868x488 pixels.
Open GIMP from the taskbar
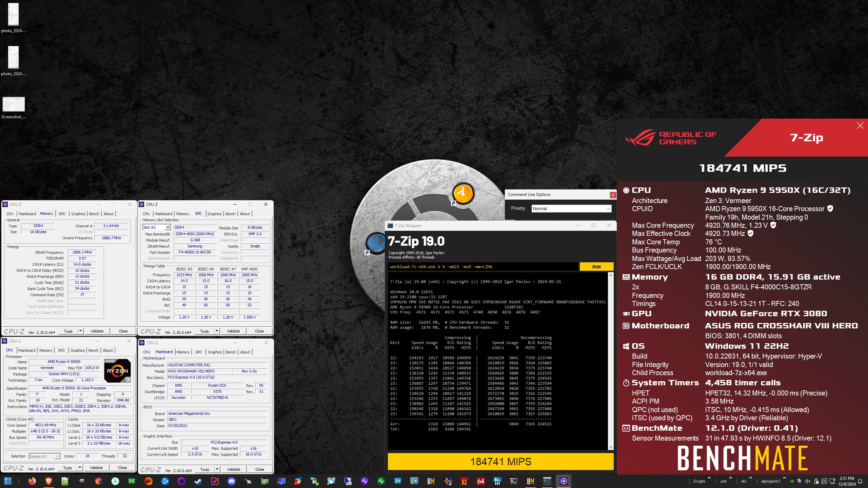point(82,481)
